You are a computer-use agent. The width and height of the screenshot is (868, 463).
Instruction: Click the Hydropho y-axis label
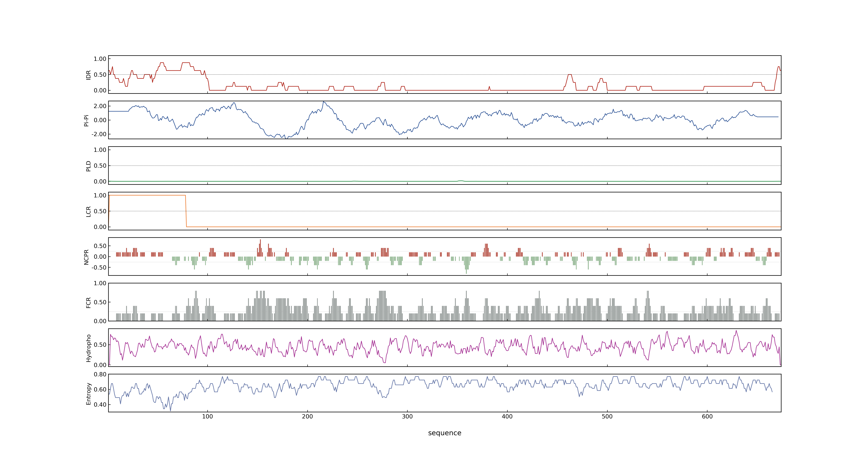[88, 348]
